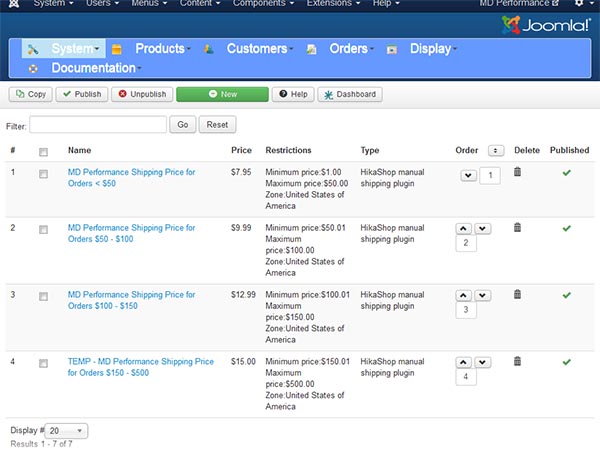Viewport: 600px width, 450px height.
Task: Toggle published checkmark for TEMP $150 - $500
Action: 567,362
